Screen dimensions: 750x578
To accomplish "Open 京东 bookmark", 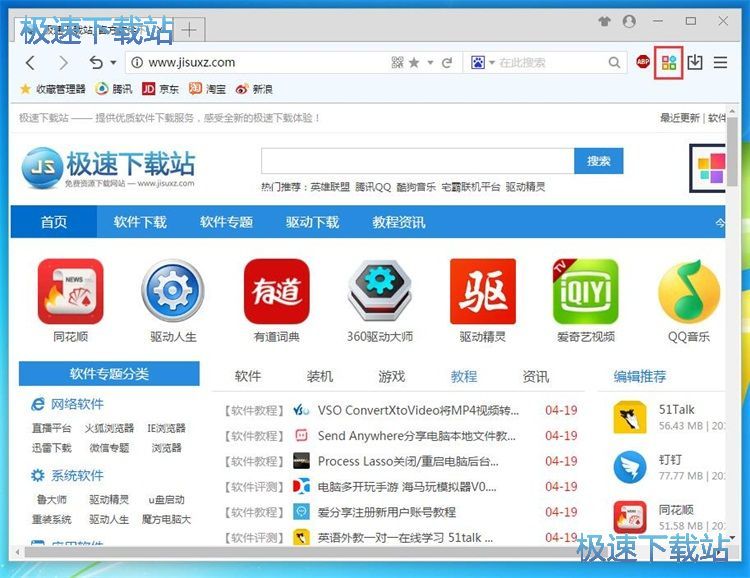I will (160, 89).
